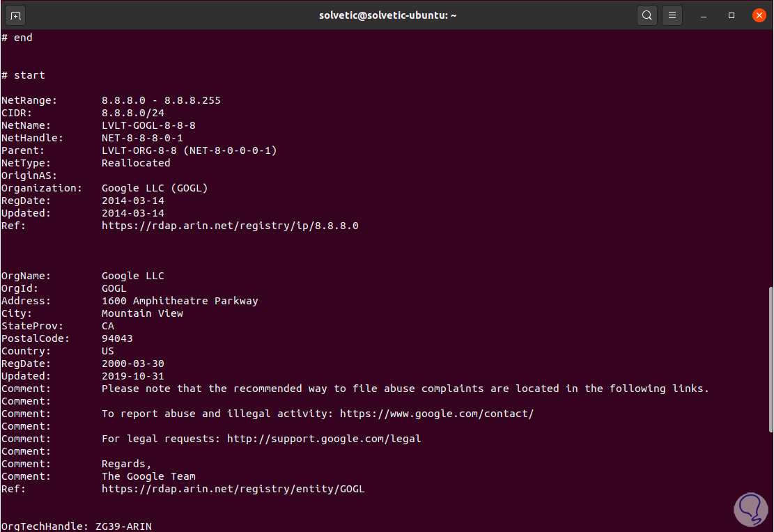Open the terminal hamburger menu
This screenshot has height=532, width=774.
(672, 15)
